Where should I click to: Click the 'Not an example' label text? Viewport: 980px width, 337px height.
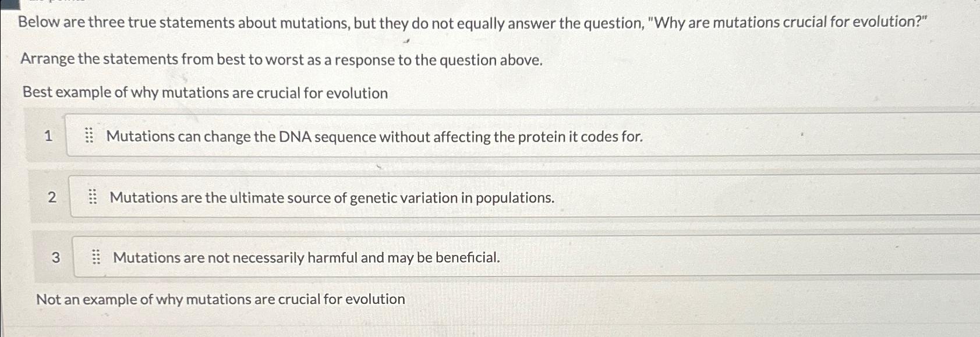point(221,300)
